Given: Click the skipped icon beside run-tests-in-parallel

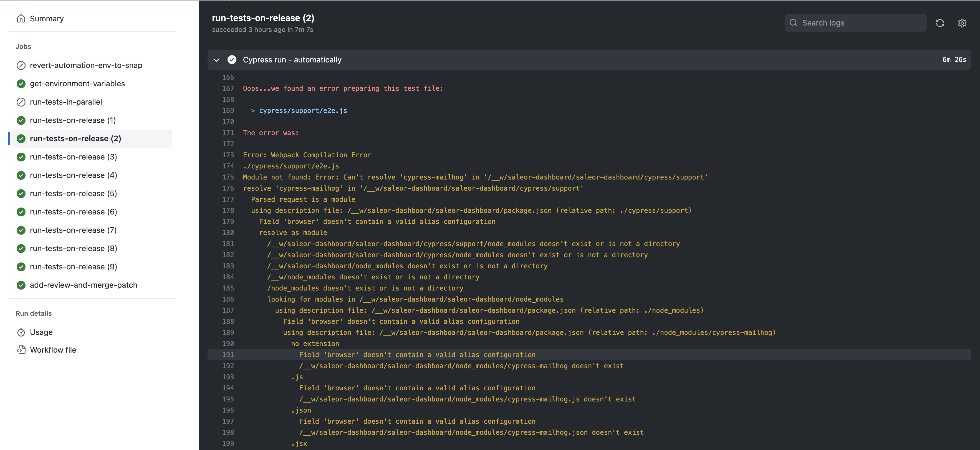Looking at the screenshot, I should point(21,102).
